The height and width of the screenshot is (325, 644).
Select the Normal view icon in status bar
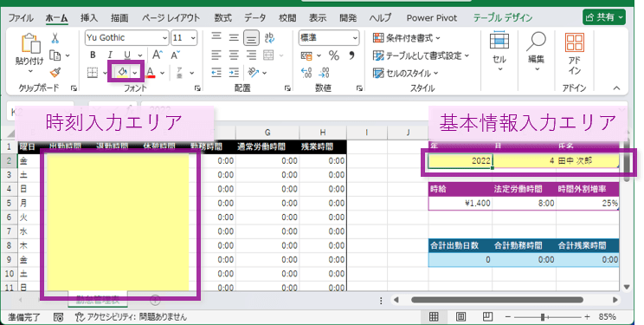[434, 316]
